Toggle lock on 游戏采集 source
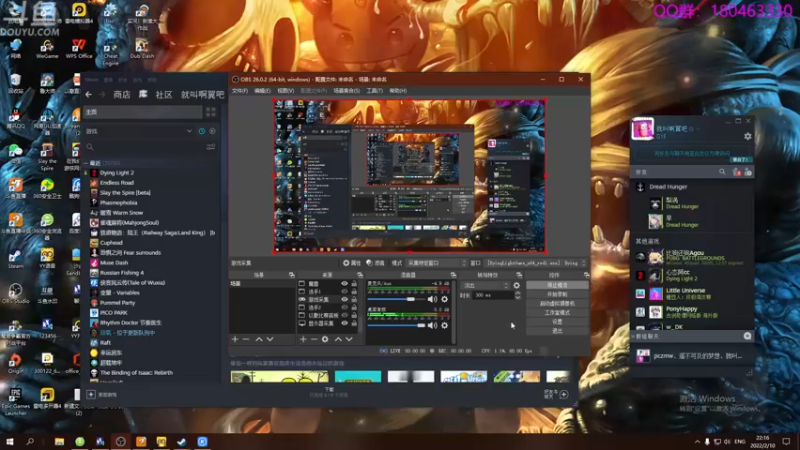This screenshot has height=450, width=800. 354,299
